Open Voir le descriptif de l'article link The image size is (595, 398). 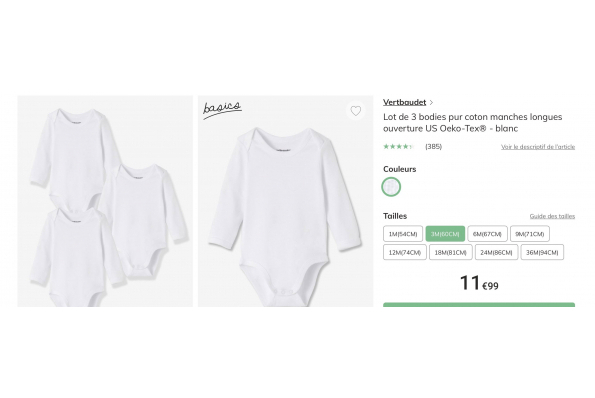point(538,147)
